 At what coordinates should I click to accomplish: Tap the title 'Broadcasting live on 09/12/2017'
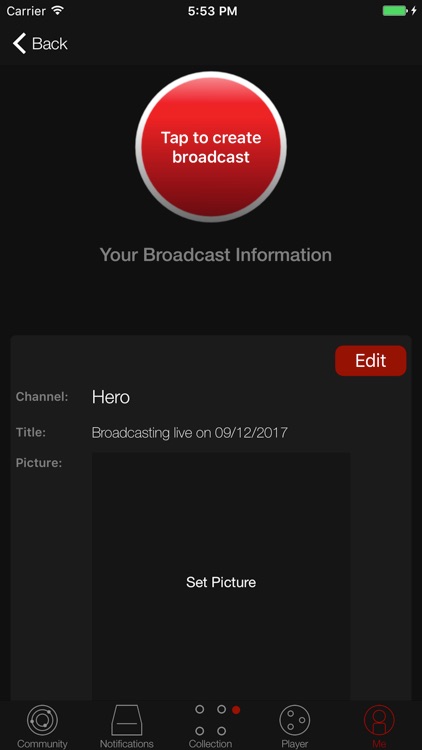[189, 433]
